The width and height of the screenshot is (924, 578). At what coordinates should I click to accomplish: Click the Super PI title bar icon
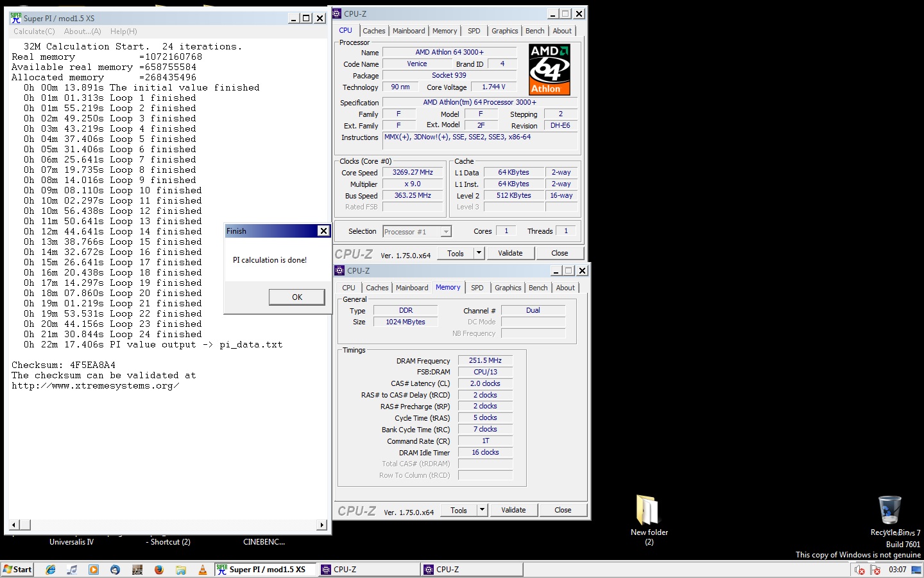point(16,18)
